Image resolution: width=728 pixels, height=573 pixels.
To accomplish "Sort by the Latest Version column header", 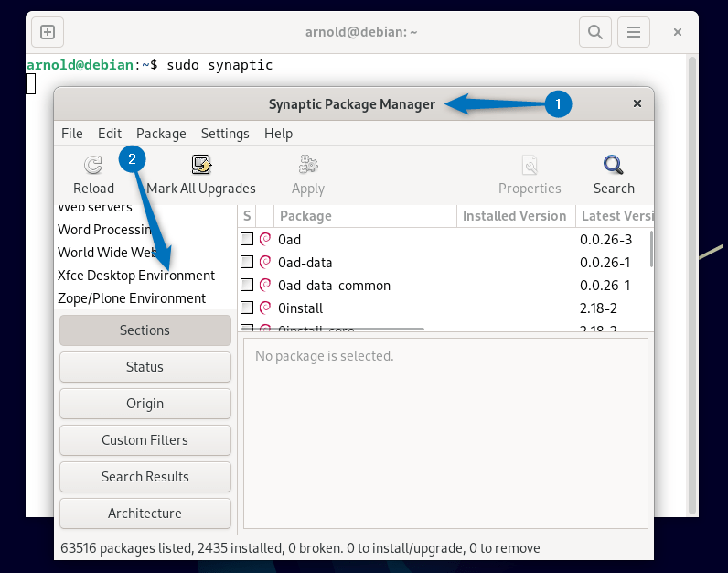I will [615, 216].
